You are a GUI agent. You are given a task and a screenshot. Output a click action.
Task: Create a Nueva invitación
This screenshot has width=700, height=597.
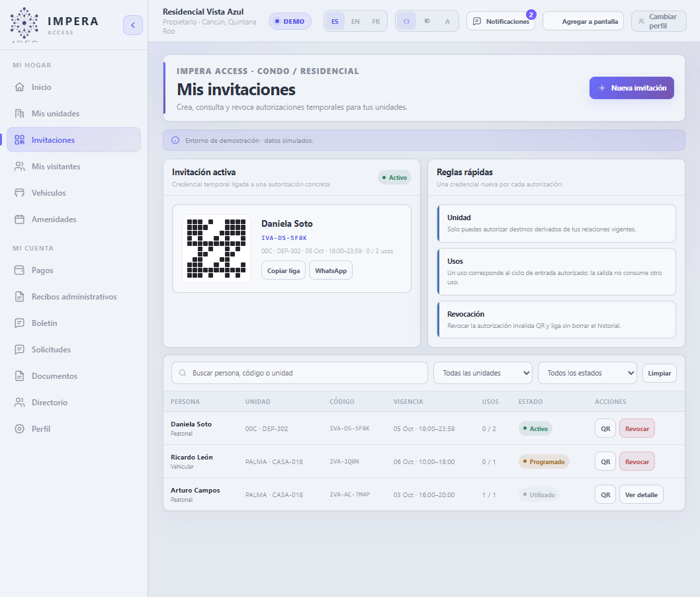pos(632,88)
